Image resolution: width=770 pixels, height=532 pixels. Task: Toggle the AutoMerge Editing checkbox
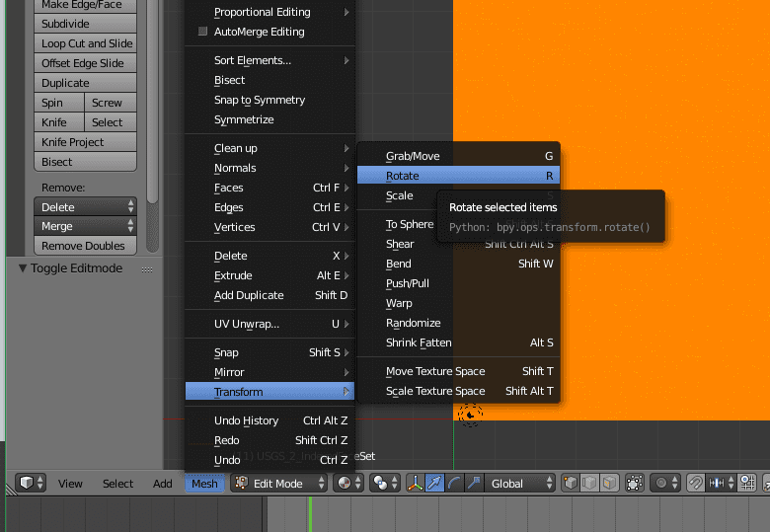click(202, 32)
